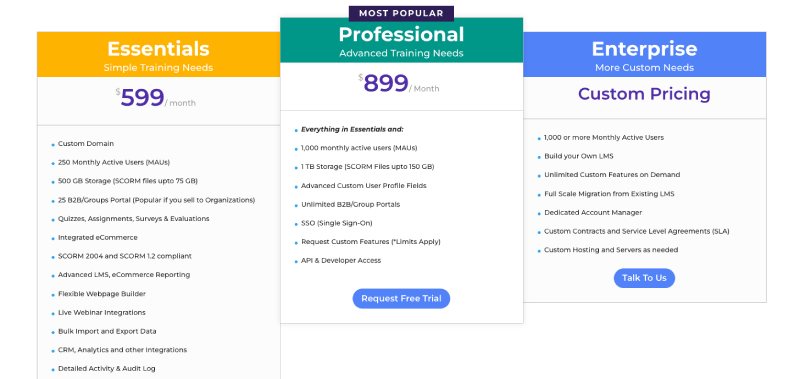Click the Request Free Trial button
The image size is (800, 379).
[x=401, y=298]
